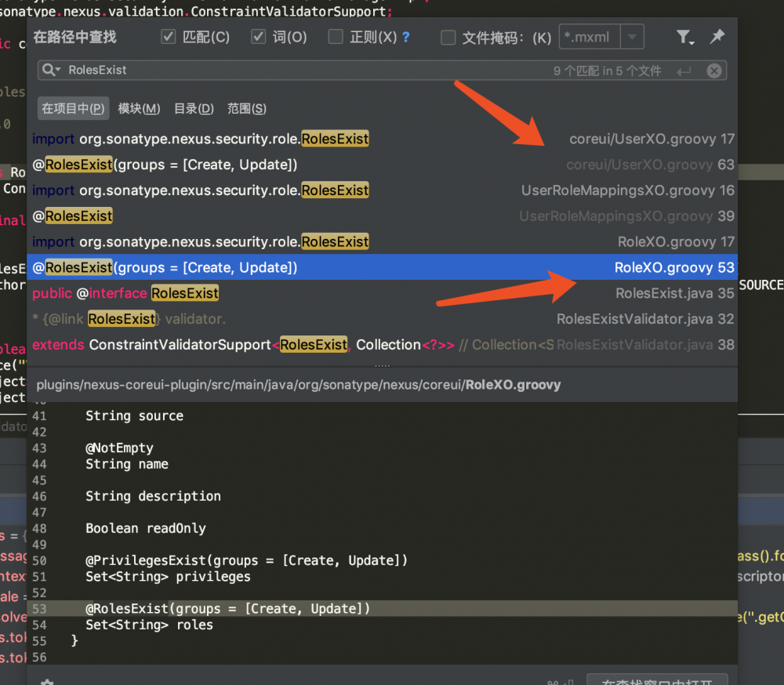Disable the 匹配(C) match case checkbox
The width and height of the screenshot is (784, 685).
tap(167, 36)
